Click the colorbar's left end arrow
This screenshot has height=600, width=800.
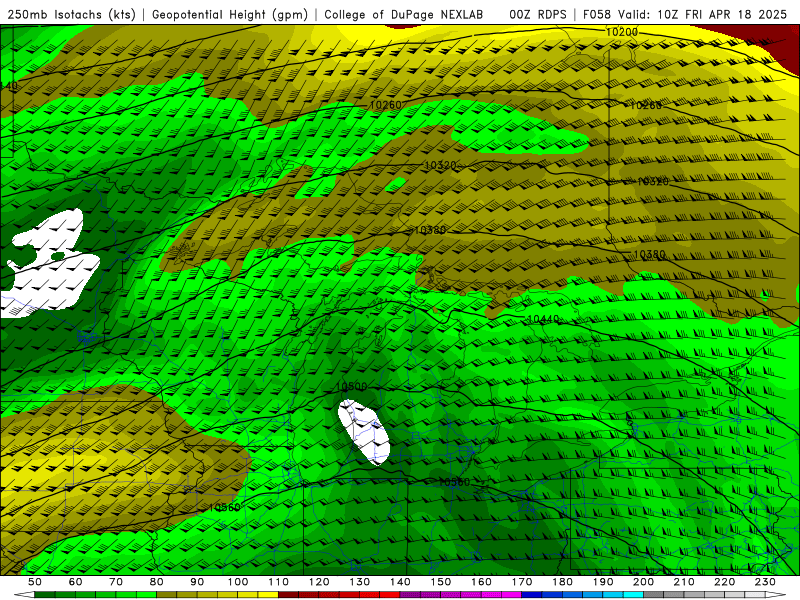(x=23, y=595)
